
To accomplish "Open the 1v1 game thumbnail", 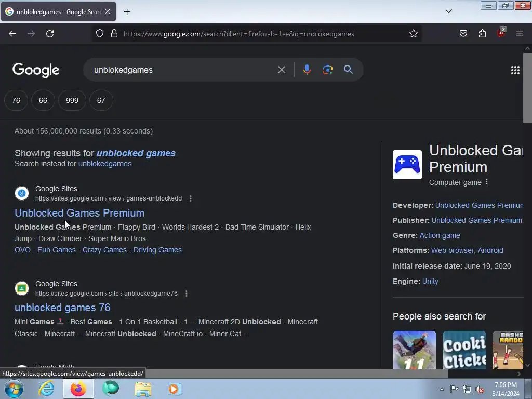I will (x=414, y=350).
